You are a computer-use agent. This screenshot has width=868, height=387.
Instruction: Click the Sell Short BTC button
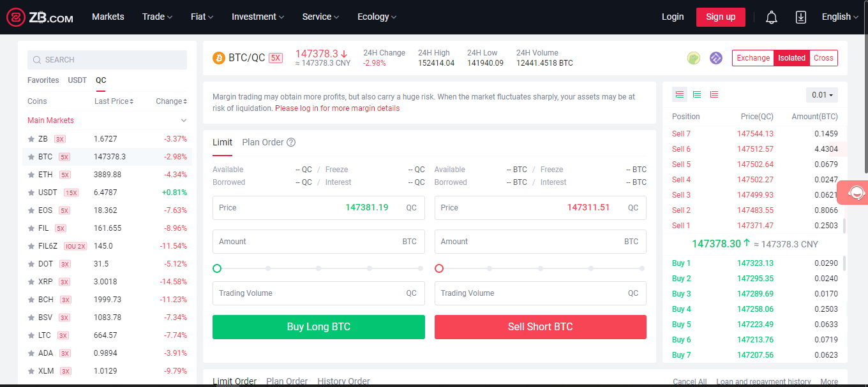540,327
